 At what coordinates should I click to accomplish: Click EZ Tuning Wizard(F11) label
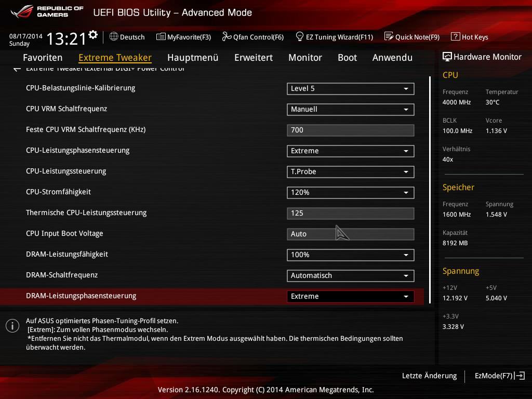coord(339,37)
